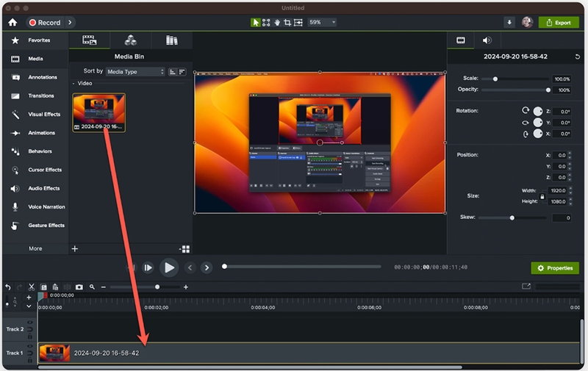Screen dimensions: 588x371
Task: Cut selection with the scissors icon
Action: pyautogui.click(x=32, y=287)
